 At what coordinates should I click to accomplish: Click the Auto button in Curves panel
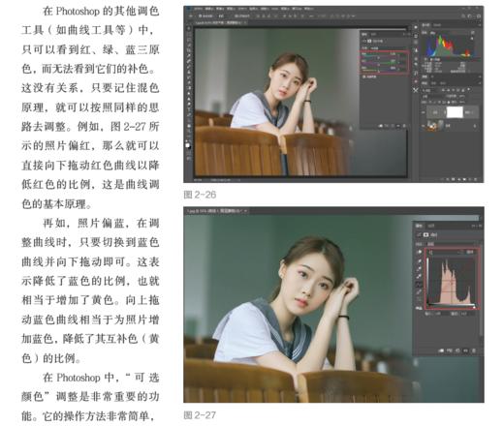pos(470,252)
